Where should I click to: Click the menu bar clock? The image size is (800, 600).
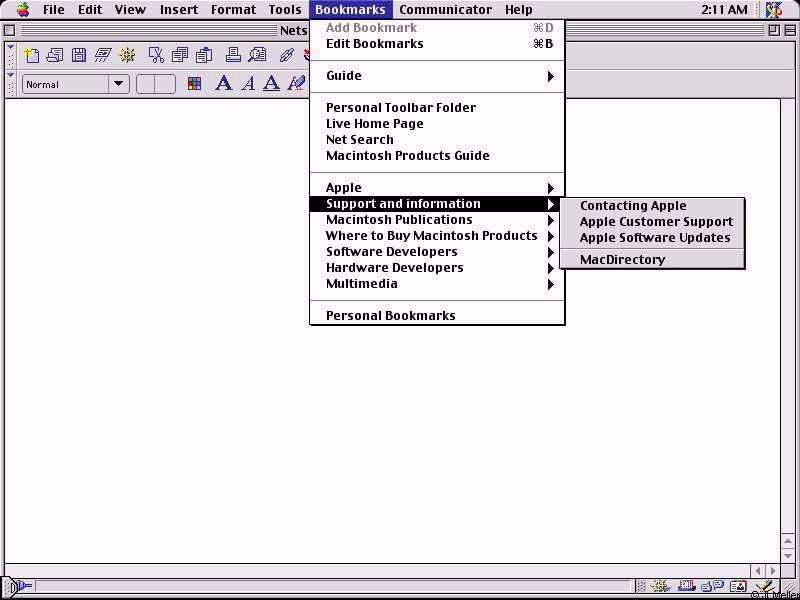pos(725,10)
